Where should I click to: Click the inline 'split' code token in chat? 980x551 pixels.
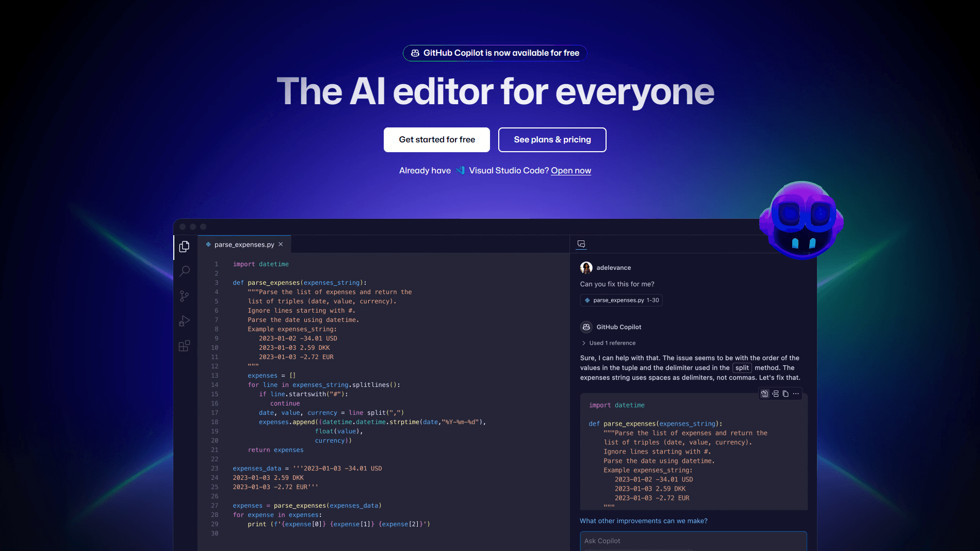click(x=742, y=368)
